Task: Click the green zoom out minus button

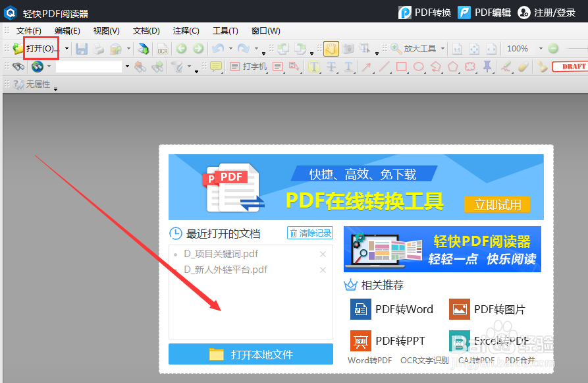Action: [553, 48]
